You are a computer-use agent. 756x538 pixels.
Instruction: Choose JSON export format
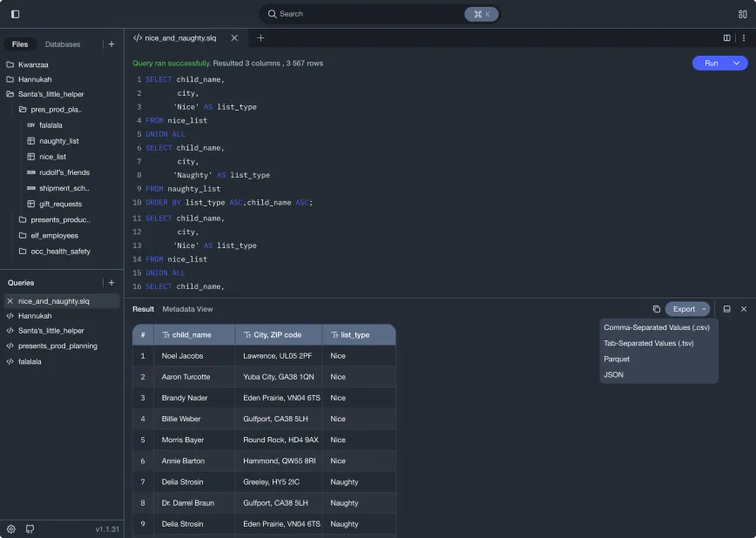click(614, 374)
